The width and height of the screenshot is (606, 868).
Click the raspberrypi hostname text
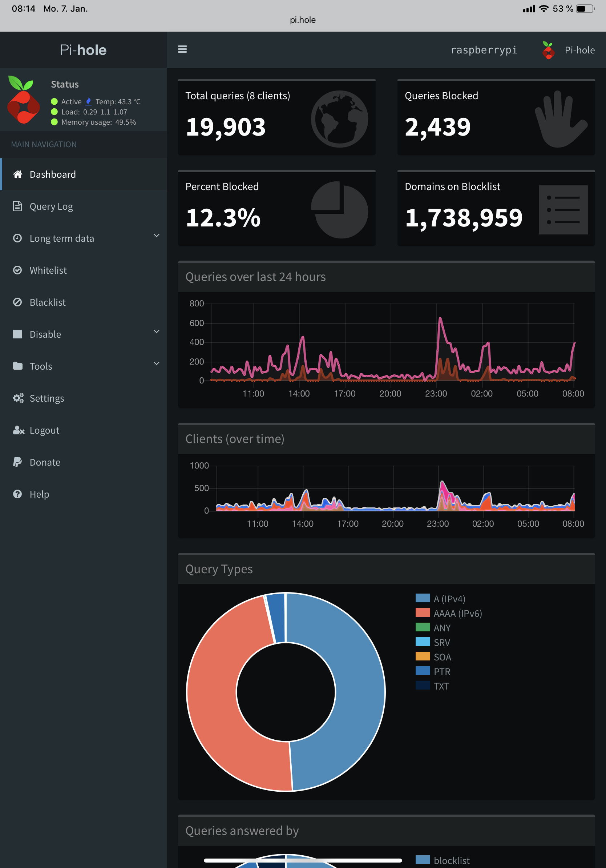click(484, 50)
